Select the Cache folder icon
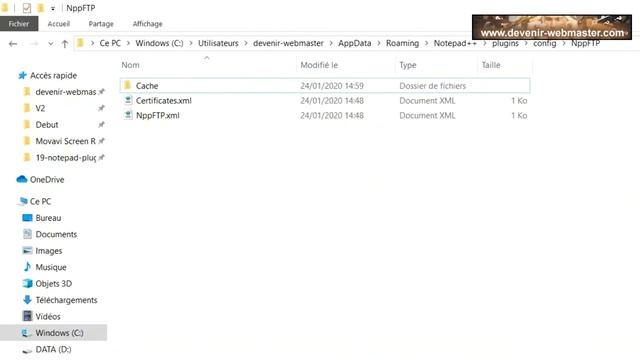The width and height of the screenshot is (640, 360). click(x=128, y=85)
